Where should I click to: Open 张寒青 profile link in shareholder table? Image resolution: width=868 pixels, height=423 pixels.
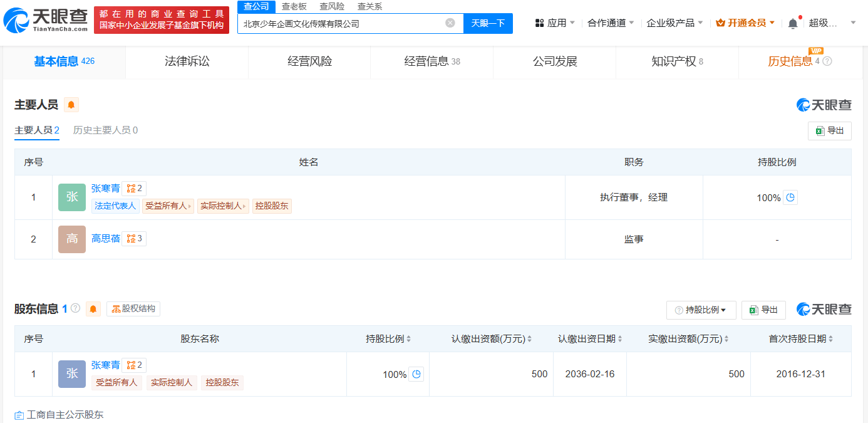click(105, 365)
